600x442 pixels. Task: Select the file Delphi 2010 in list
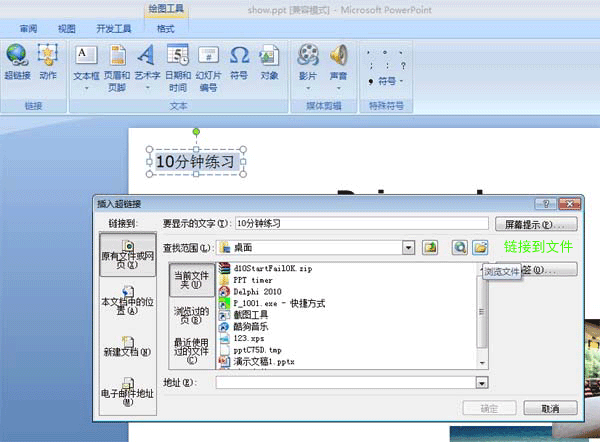click(259, 291)
